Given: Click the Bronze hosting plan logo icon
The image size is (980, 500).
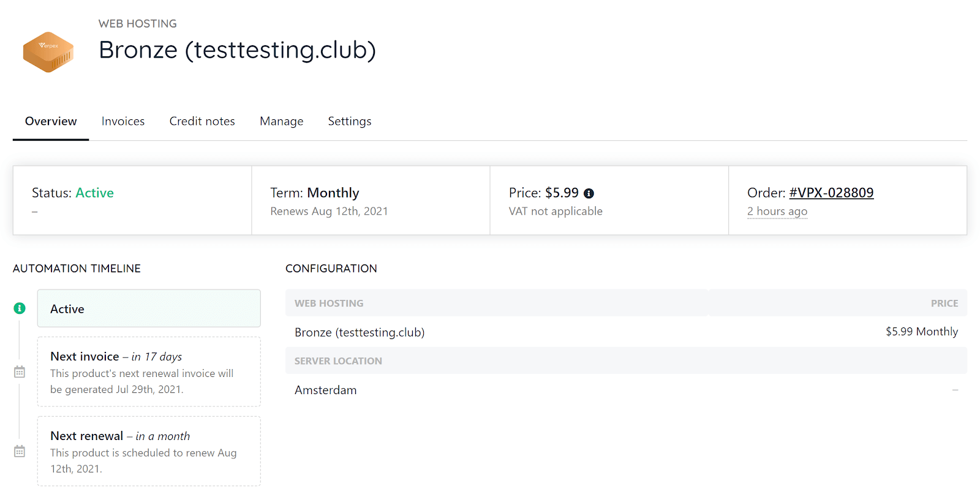Looking at the screenshot, I should point(48,52).
